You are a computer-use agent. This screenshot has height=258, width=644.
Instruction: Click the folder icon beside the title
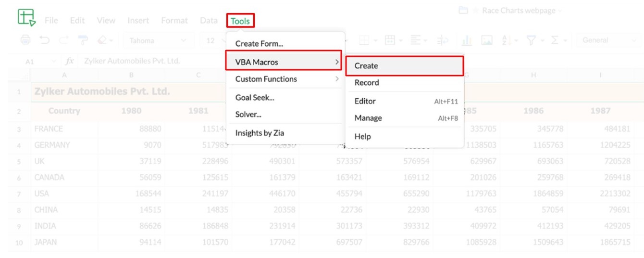[463, 11]
